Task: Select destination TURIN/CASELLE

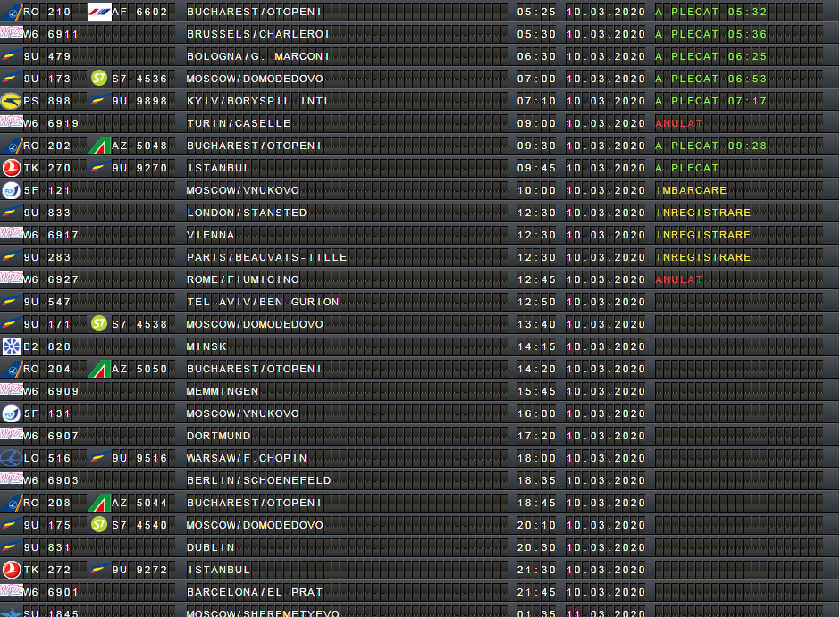Action: pos(239,123)
